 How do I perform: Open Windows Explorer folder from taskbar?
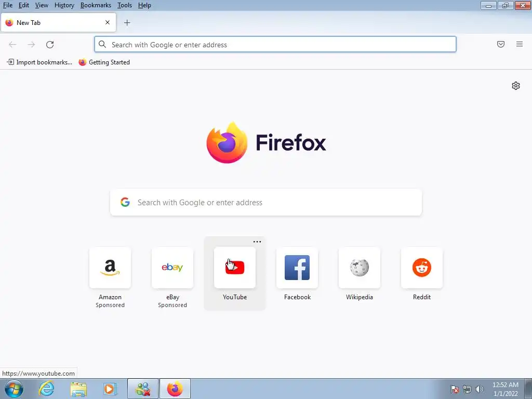78,389
